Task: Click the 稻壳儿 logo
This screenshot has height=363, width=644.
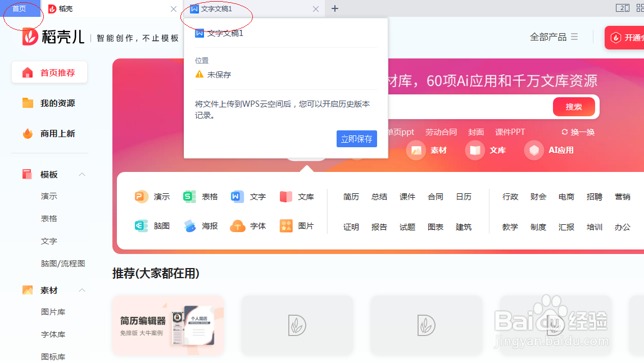Action: (x=53, y=37)
